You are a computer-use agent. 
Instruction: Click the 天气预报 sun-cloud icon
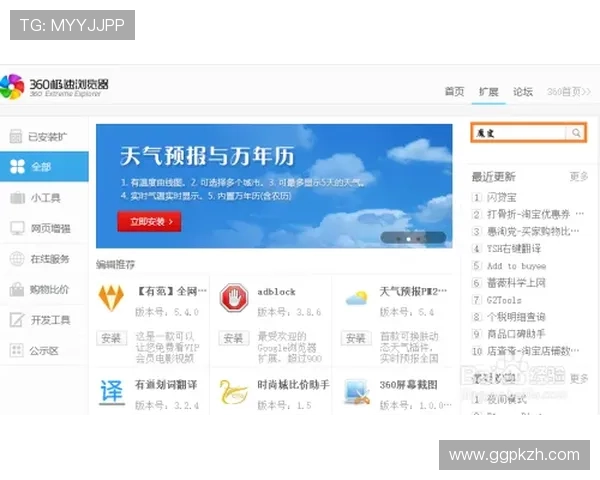pos(356,298)
